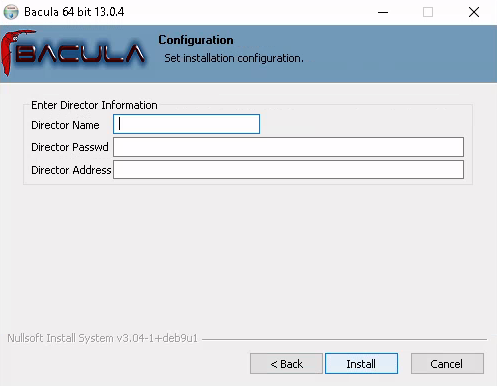Click the 'Director Address' label
This screenshot has height=386, width=497.
[x=71, y=170]
